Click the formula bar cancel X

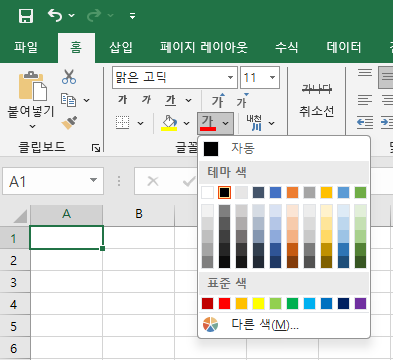[153, 181]
